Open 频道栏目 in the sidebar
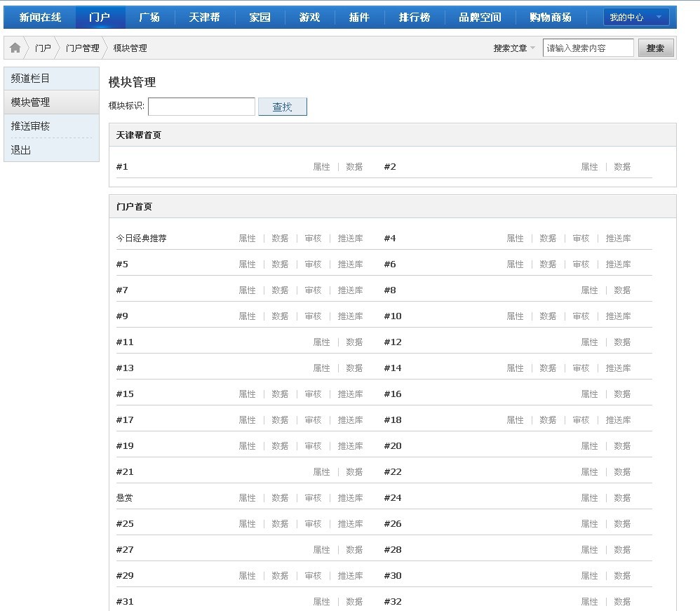 click(51, 79)
